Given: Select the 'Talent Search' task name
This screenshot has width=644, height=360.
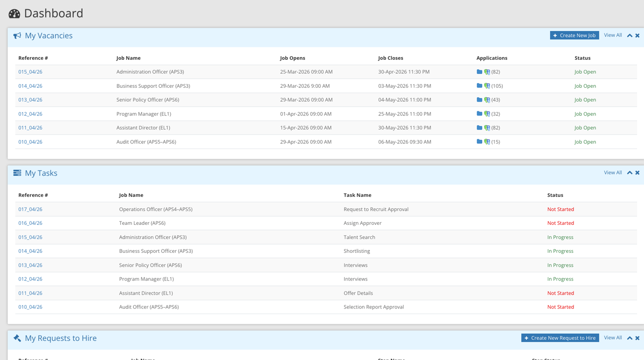Looking at the screenshot, I should 359,237.
